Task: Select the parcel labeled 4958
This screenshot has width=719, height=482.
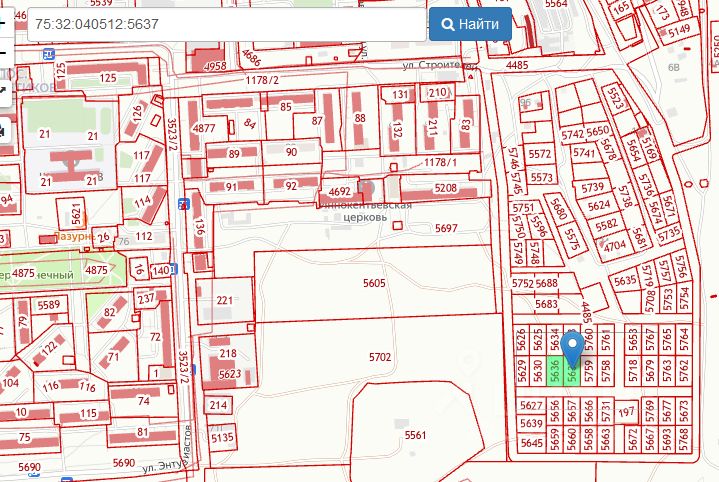Action: pyautogui.click(x=215, y=66)
